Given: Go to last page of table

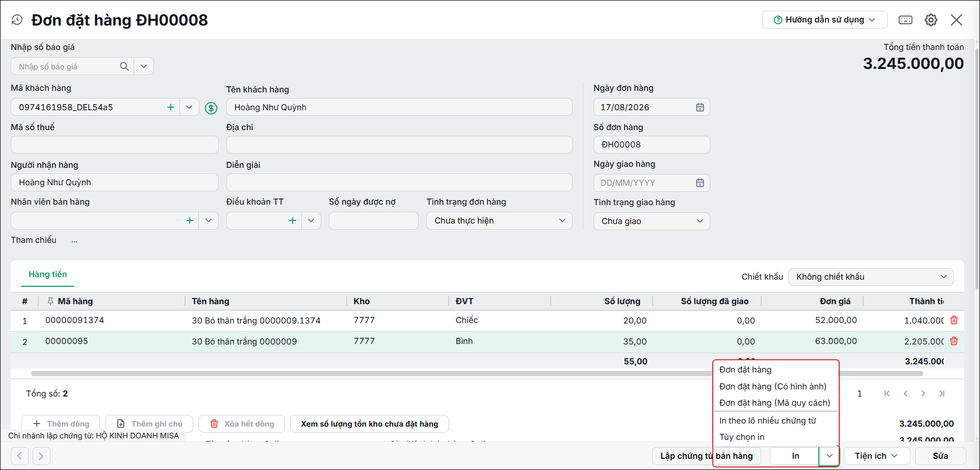Looking at the screenshot, I should pos(942,393).
